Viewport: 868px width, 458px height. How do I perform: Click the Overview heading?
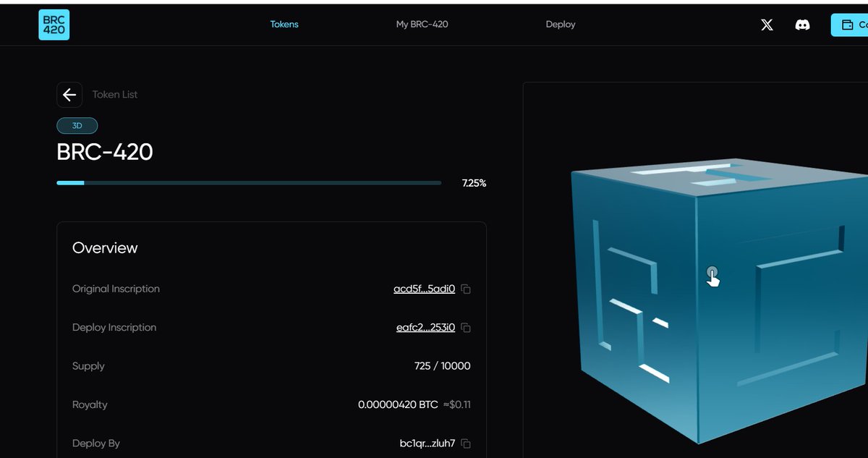coord(105,248)
